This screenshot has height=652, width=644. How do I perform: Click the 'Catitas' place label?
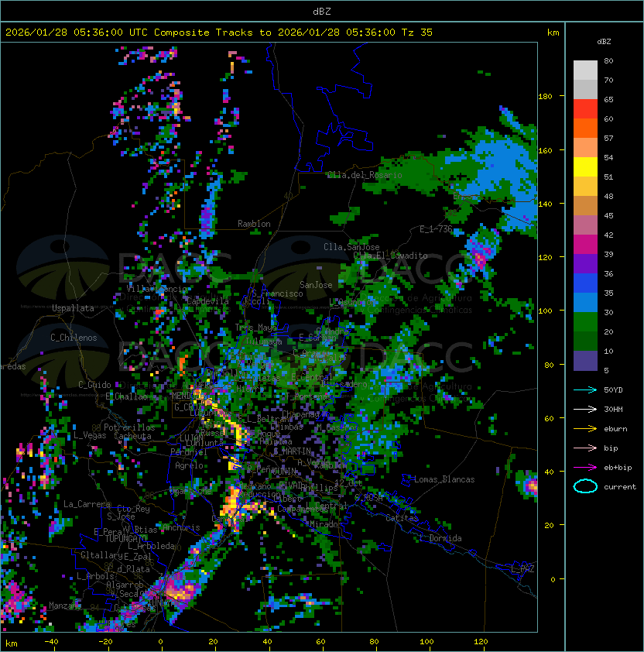pyautogui.click(x=402, y=518)
